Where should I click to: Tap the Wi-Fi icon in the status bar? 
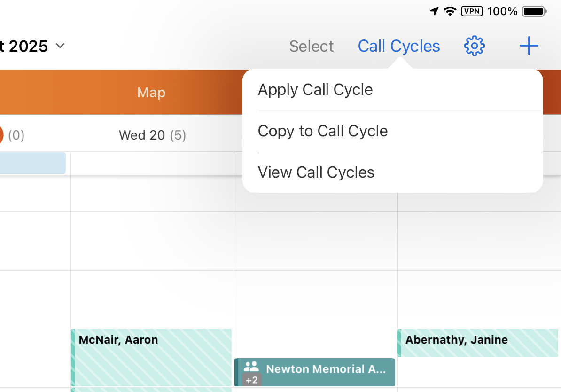[450, 11]
